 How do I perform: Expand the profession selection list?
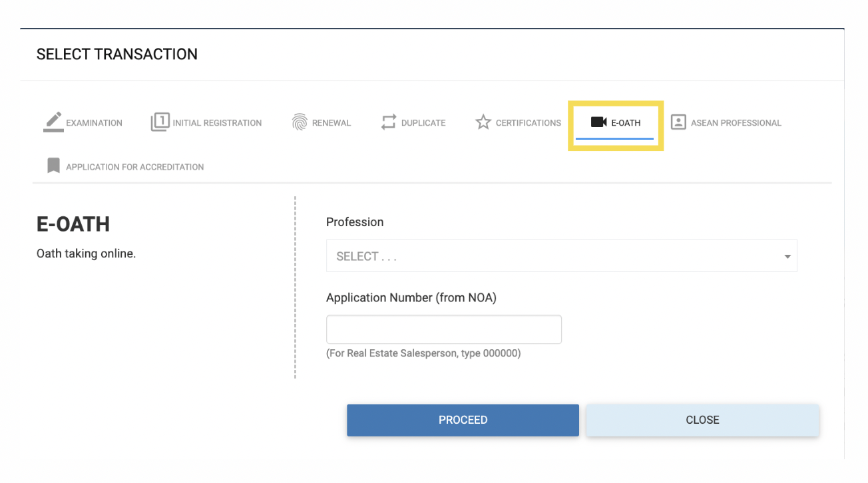(561, 255)
